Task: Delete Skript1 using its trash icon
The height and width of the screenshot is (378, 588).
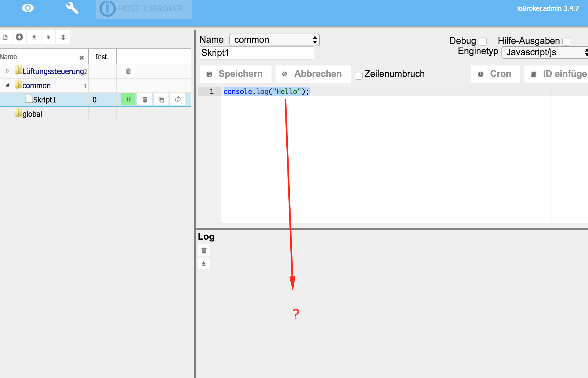Action: pyautogui.click(x=145, y=99)
